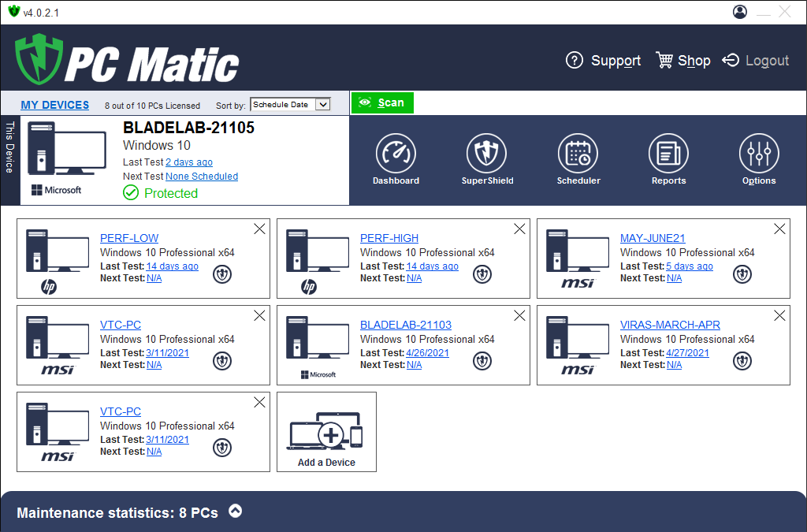Click the user account icon in title bar
Screen dimensions: 807x532
click(x=739, y=12)
